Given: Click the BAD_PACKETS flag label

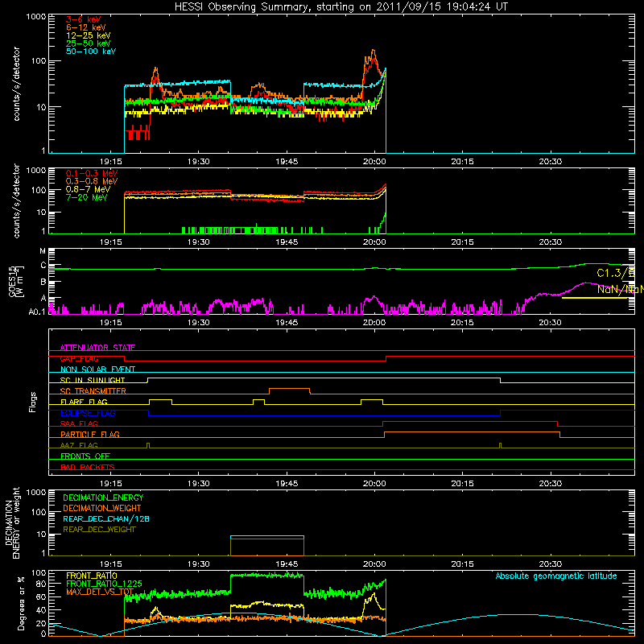Looking at the screenshot, I should click(88, 467).
